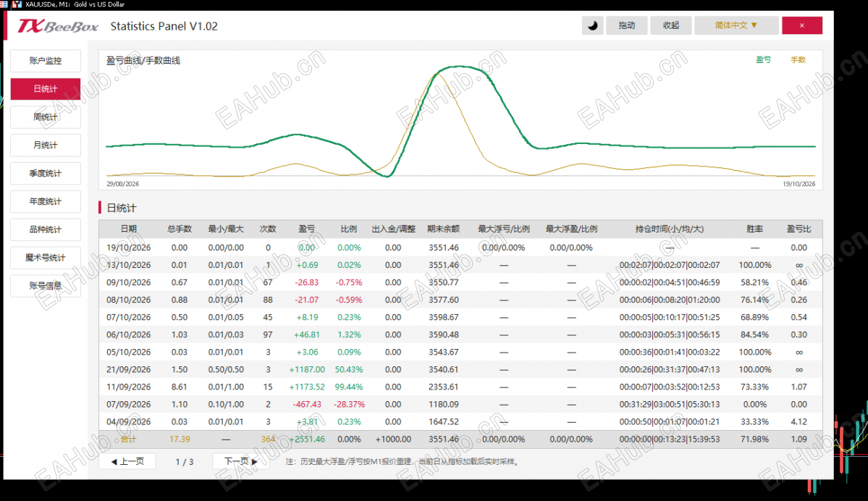Viewport: 868px width, 501px height.
Task: Toggle the 盈亏 curve legend
Action: (763, 60)
